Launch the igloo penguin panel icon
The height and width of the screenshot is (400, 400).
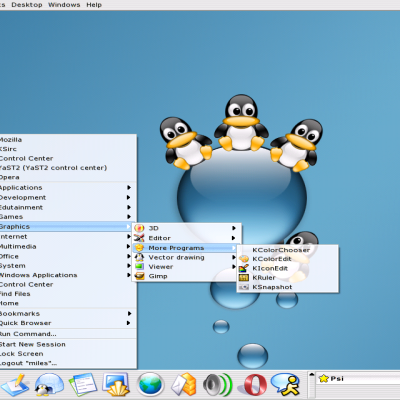pos(49,384)
